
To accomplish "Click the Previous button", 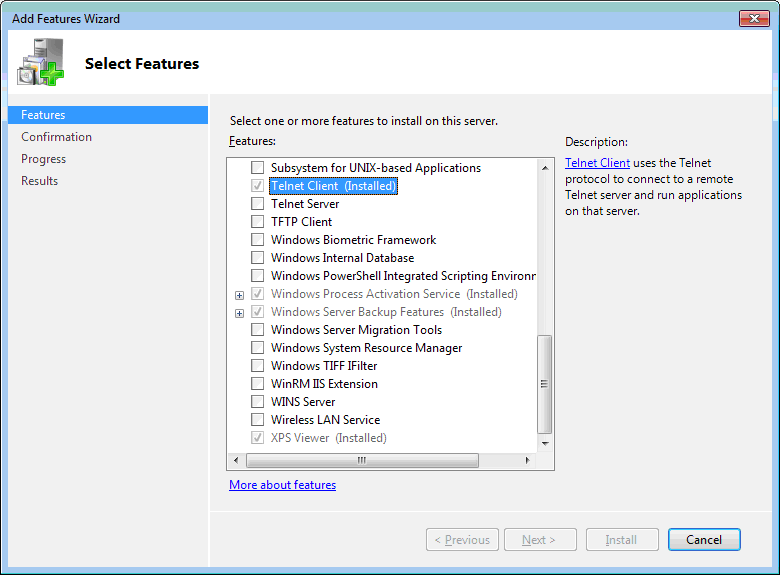I will tap(462, 540).
